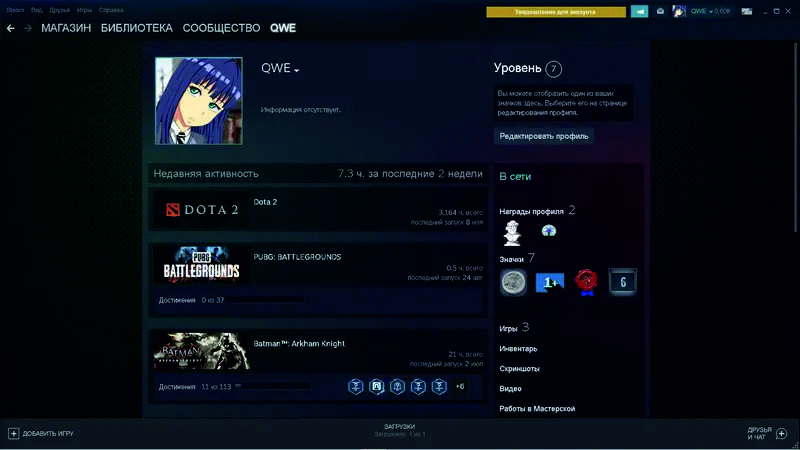Viewport: 800px width, 450px height.
Task: Click fifth Batman achievement icon
Action: [439, 386]
